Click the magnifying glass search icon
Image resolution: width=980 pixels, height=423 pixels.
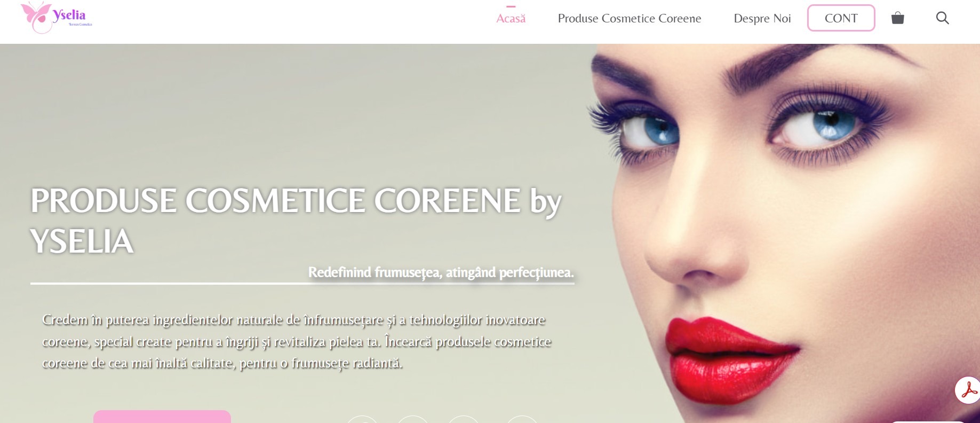pos(943,18)
